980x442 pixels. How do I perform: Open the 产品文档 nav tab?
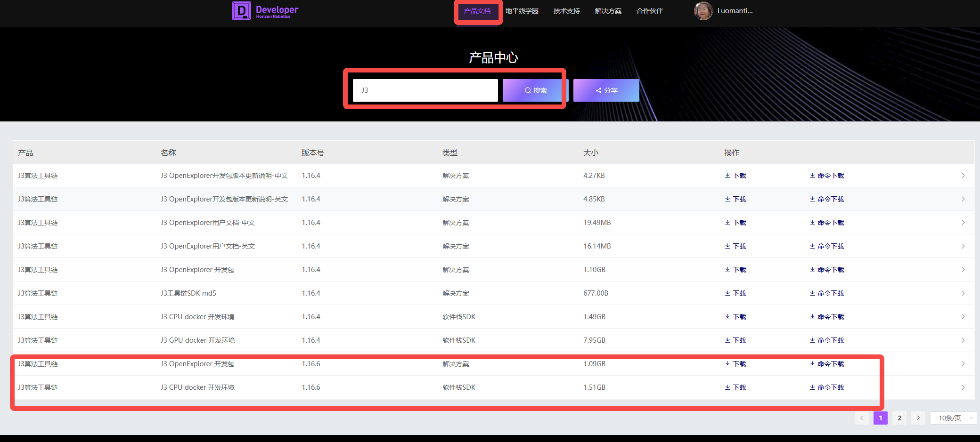tap(477, 11)
